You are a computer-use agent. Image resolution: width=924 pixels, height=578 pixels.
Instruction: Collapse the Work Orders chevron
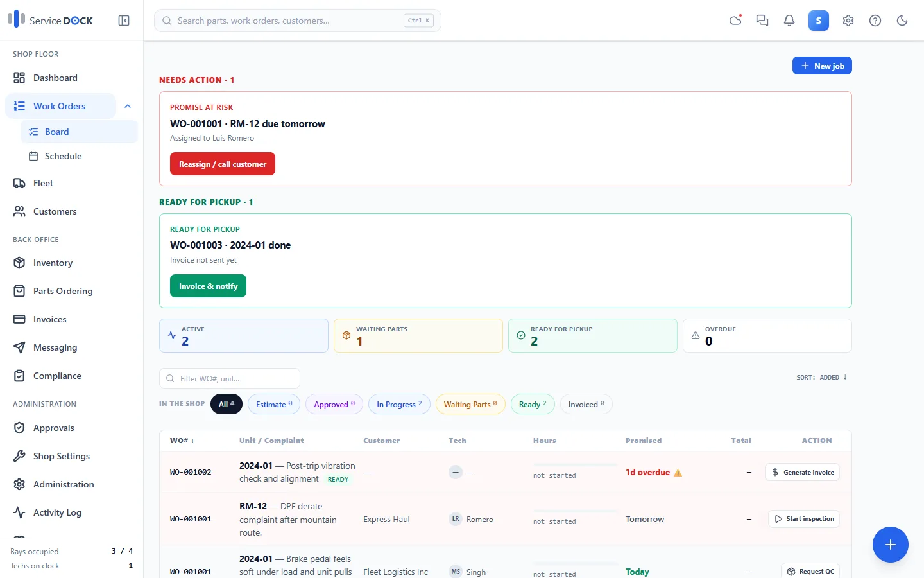coord(128,106)
